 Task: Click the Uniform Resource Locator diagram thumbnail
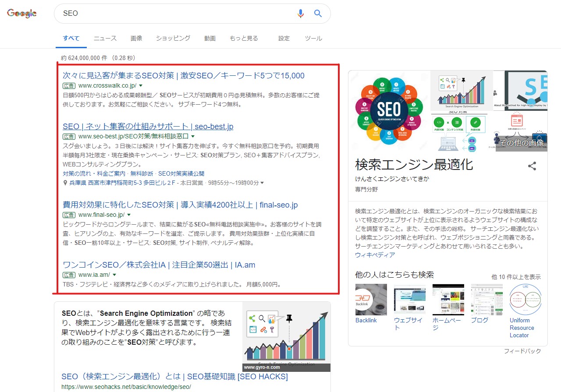tap(525, 300)
